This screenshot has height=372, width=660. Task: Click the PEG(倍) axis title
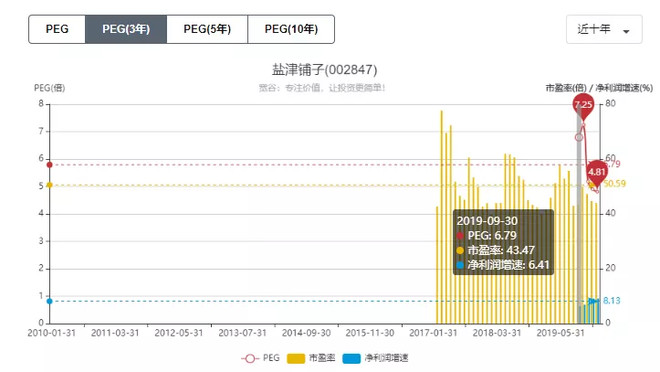coord(50,88)
